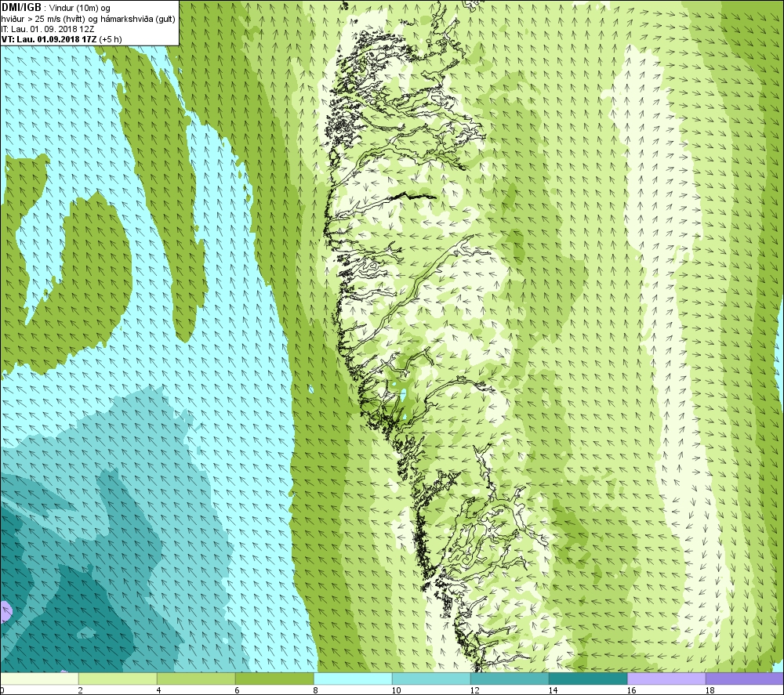
Task: Select the 'IT: Lau. 01. 09. 2018 12Z' line
Action: [x=48, y=29]
